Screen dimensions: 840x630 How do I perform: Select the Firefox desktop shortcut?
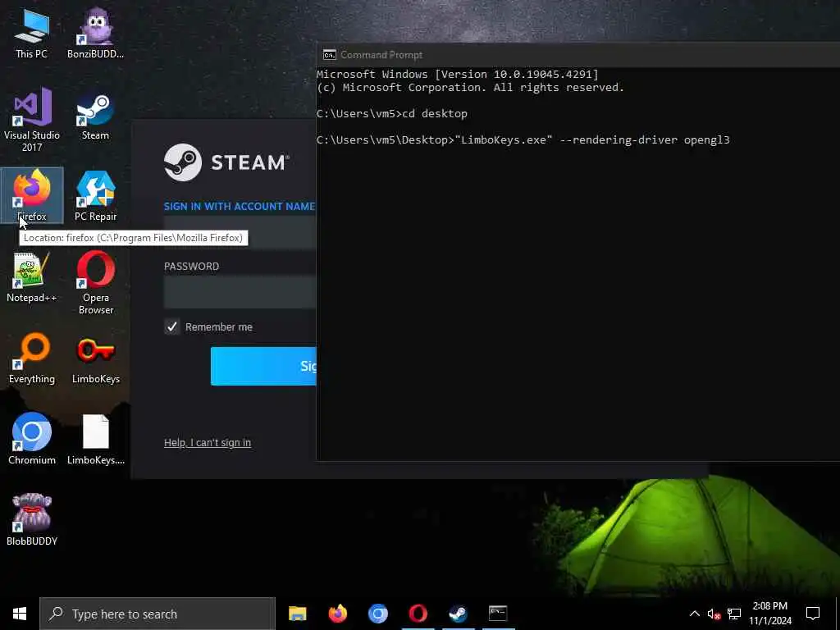(x=32, y=195)
